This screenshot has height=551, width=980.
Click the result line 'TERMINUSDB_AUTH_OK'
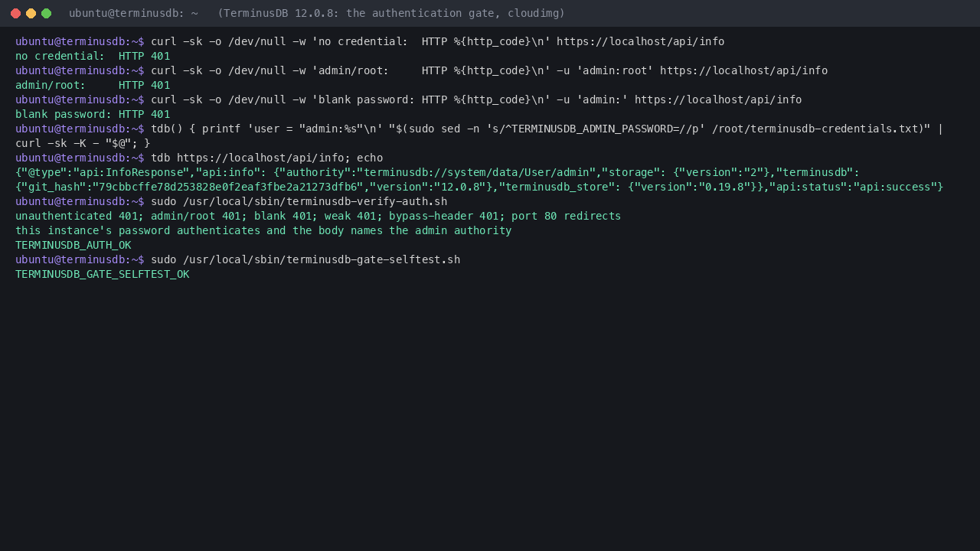[73, 245]
